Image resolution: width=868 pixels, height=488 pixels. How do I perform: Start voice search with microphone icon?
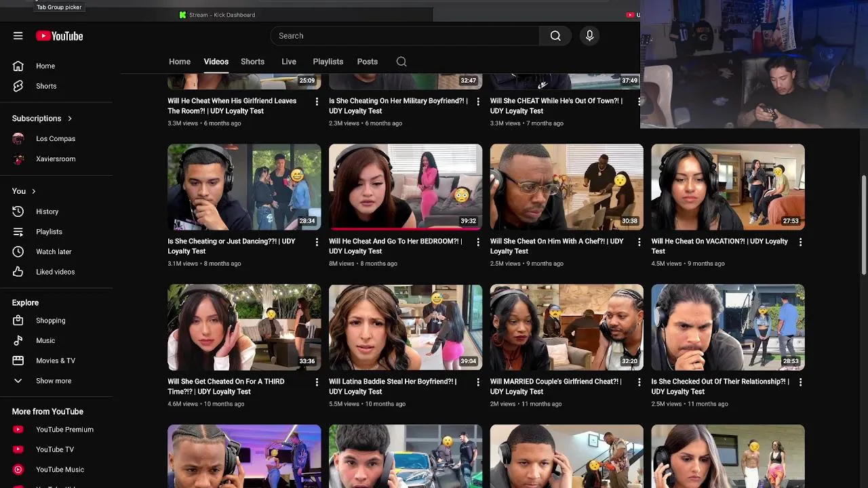click(x=589, y=36)
